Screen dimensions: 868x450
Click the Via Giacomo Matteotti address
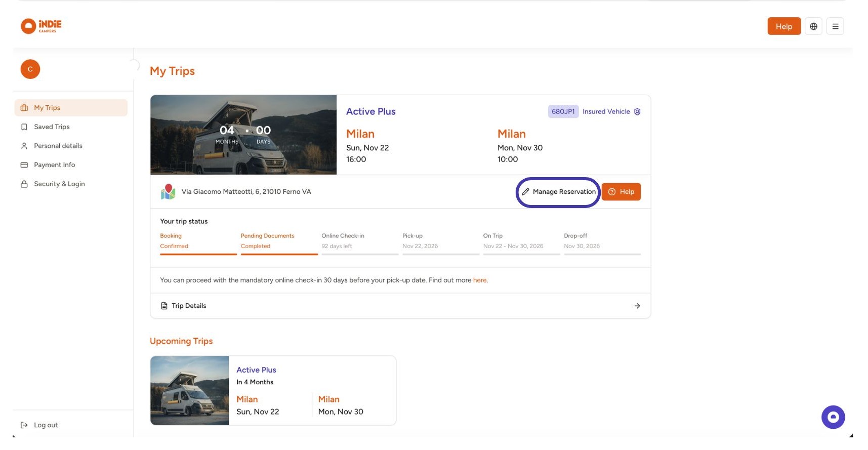(246, 192)
